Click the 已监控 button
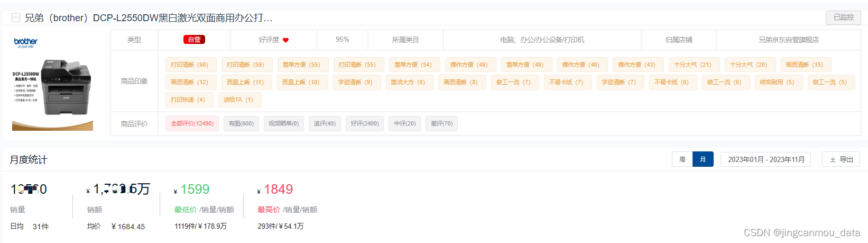 pyautogui.click(x=843, y=17)
